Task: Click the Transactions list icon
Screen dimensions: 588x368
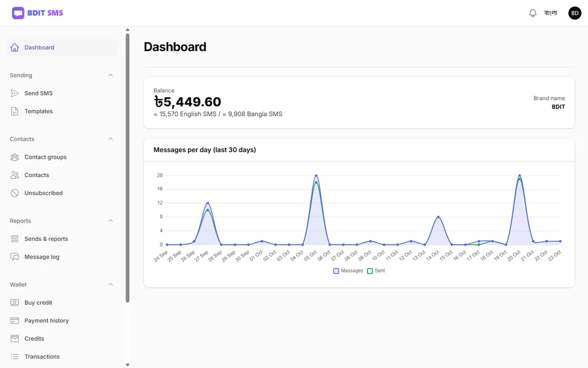Action: point(15,357)
